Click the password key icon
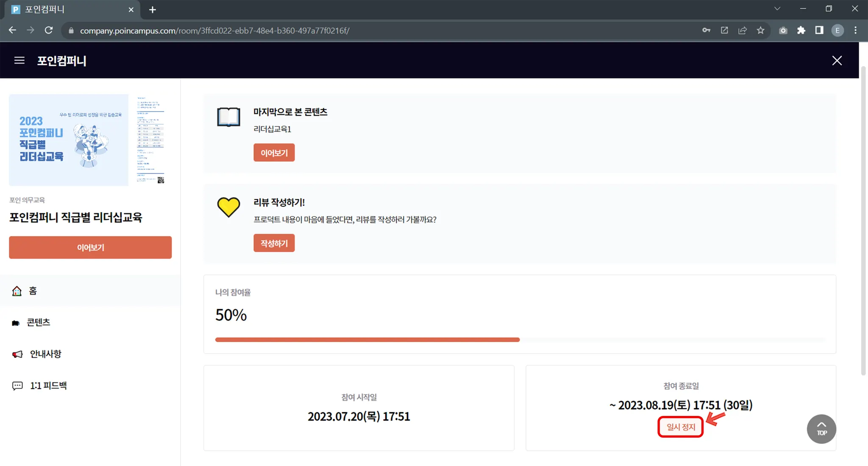The image size is (868, 466). tap(706, 31)
